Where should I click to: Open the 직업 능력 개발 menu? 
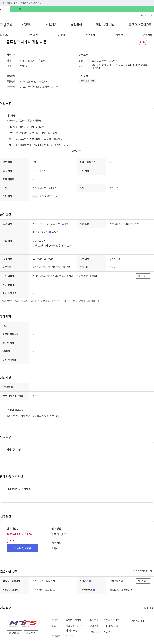point(105,25)
